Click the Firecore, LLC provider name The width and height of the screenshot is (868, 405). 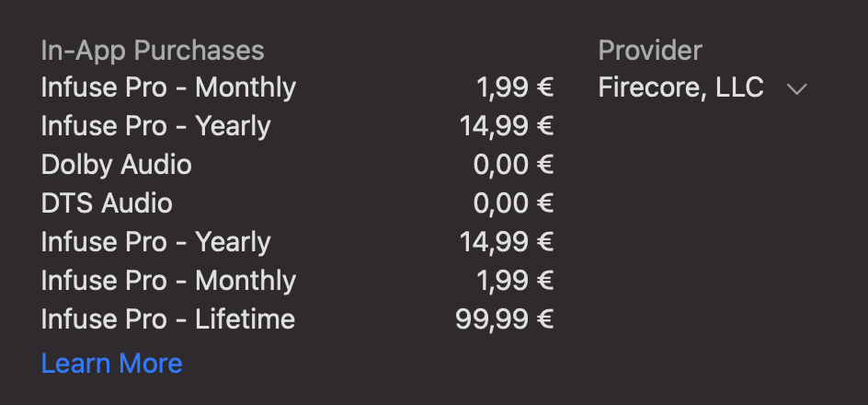[x=680, y=87]
